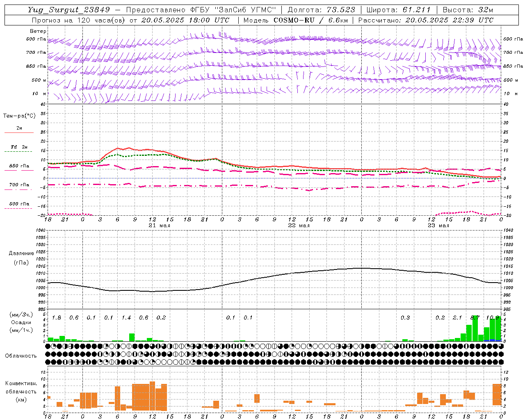Click the 21 мая date label

(x=159, y=226)
